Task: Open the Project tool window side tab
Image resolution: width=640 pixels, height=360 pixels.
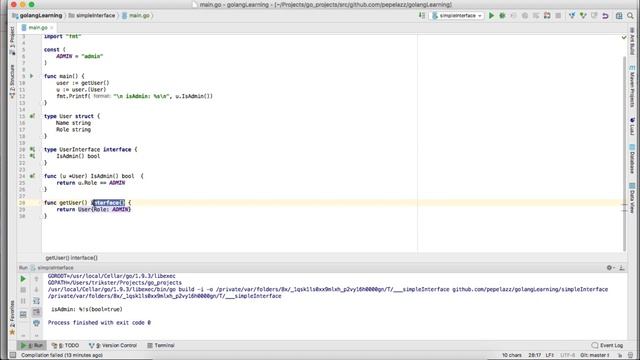Action: click(12, 40)
